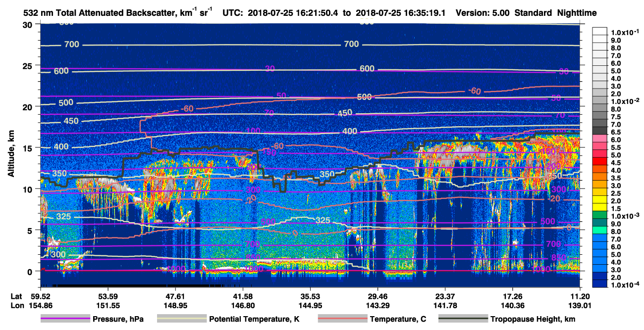Click longitude value 151.55
This screenshot has height=330, width=644.
tap(107, 306)
